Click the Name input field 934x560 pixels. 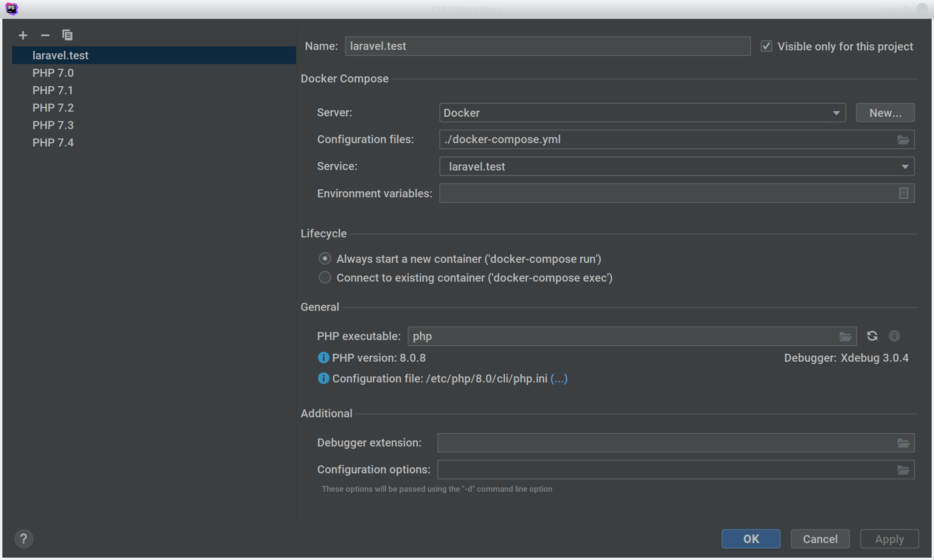coord(548,46)
